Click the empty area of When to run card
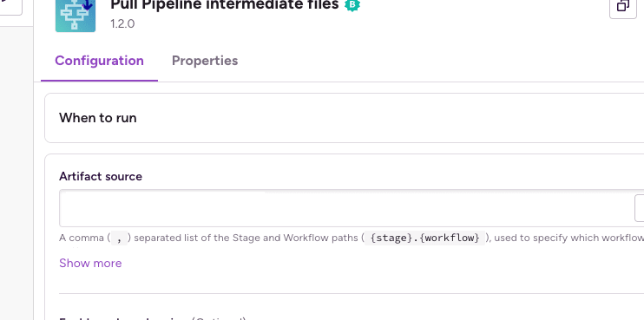The height and width of the screenshot is (320, 644). [391, 118]
